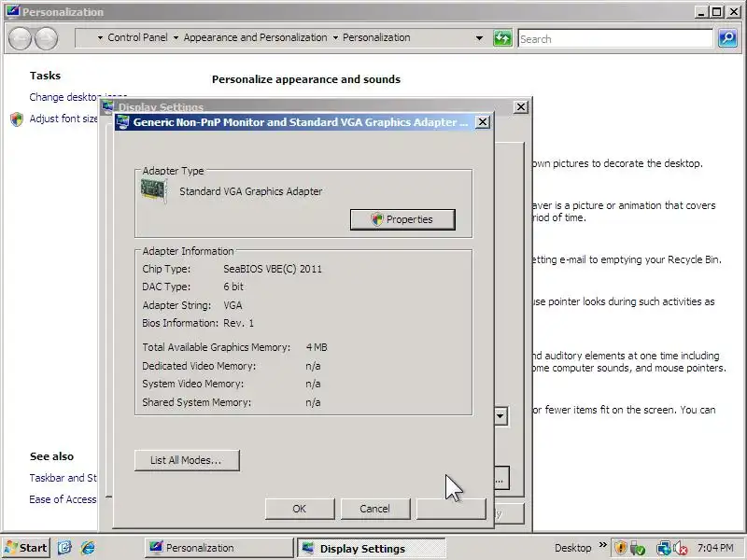The width and height of the screenshot is (747, 560).
Task: Launch Internet Explorer from quick launch
Action: coord(88,548)
